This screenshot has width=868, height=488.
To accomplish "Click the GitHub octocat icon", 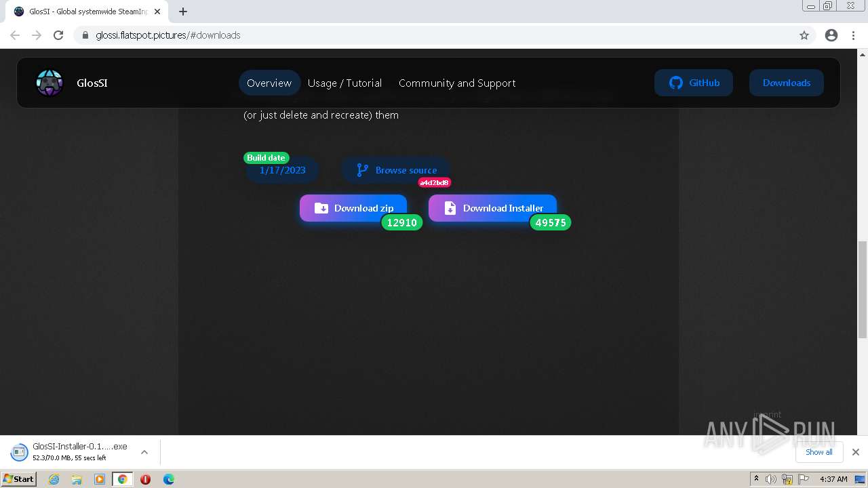I will coord(675,83).
